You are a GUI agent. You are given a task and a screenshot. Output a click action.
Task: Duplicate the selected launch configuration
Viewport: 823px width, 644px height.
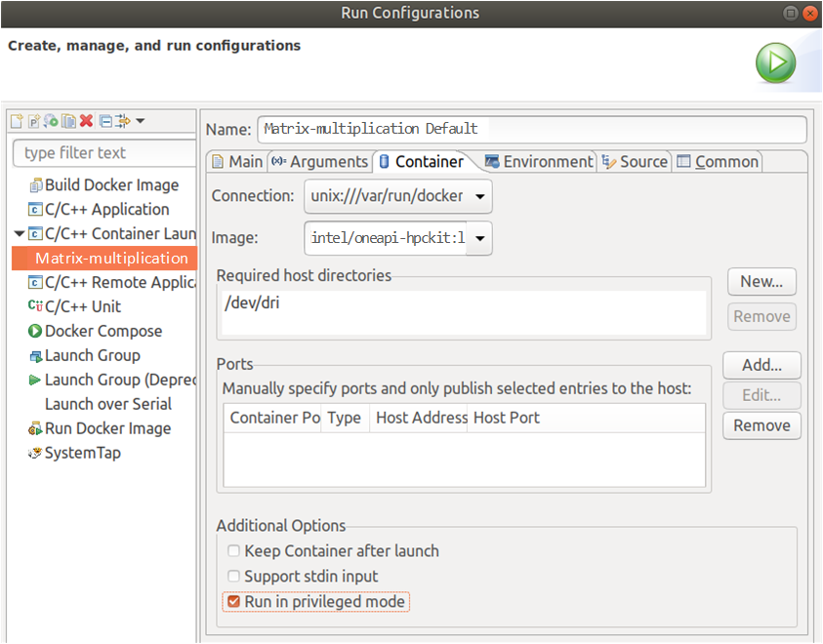68,121
